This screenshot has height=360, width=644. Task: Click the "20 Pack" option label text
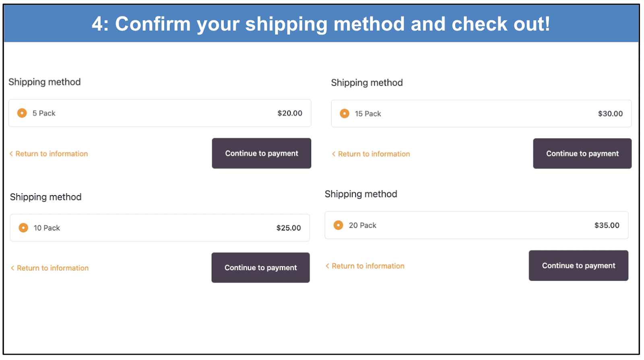pyautogui.click(x=362, y=225)
